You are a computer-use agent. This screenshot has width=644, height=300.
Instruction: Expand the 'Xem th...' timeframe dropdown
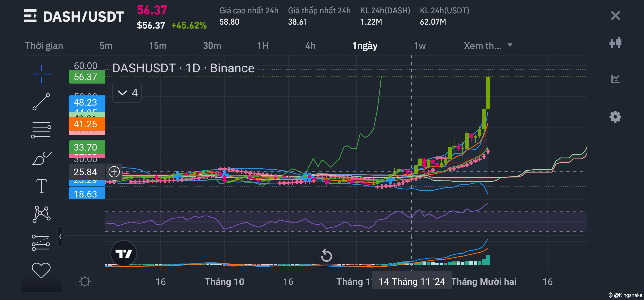tap(488, 46)
